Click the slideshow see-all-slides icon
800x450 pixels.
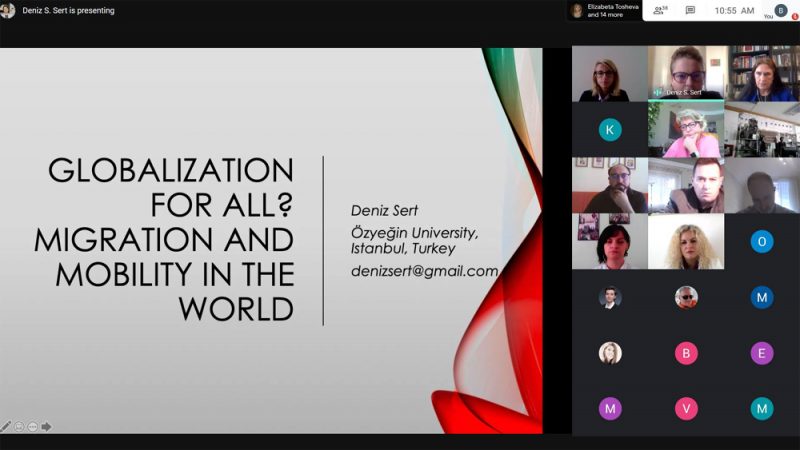click(19, 427)
